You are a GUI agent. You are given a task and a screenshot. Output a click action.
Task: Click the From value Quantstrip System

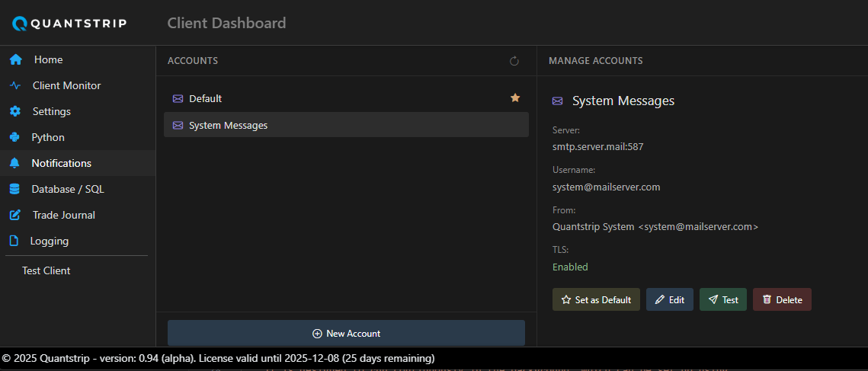click(x=655, y=227)
